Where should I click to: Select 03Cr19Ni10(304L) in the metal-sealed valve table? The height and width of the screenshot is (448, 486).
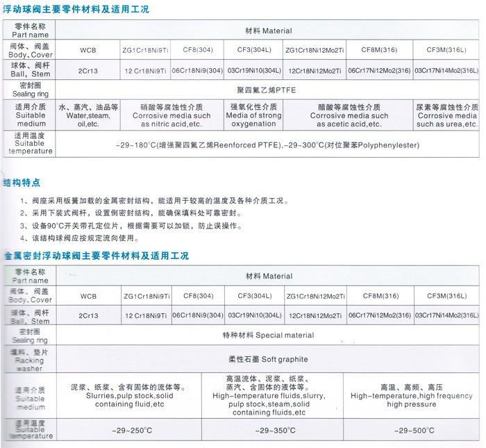(255, 315)
